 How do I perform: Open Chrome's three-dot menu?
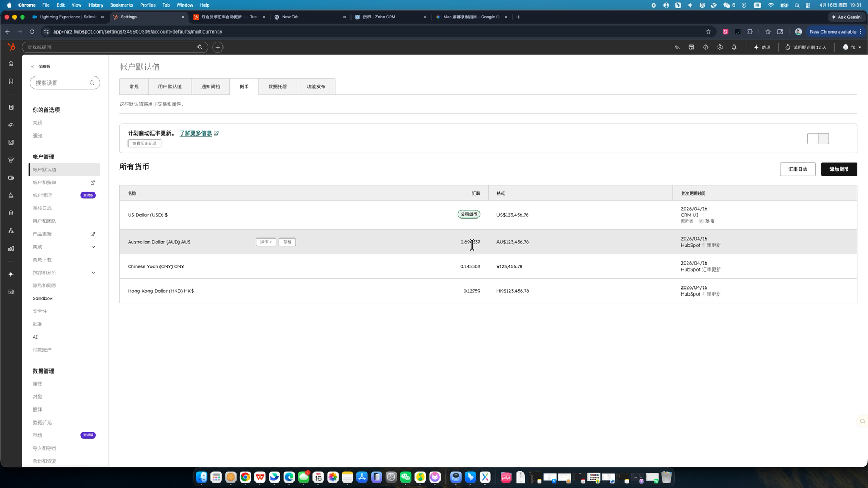point(861,31)
